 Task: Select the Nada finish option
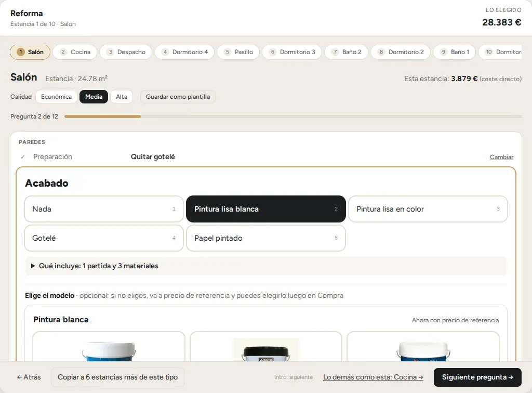(104, 209)
